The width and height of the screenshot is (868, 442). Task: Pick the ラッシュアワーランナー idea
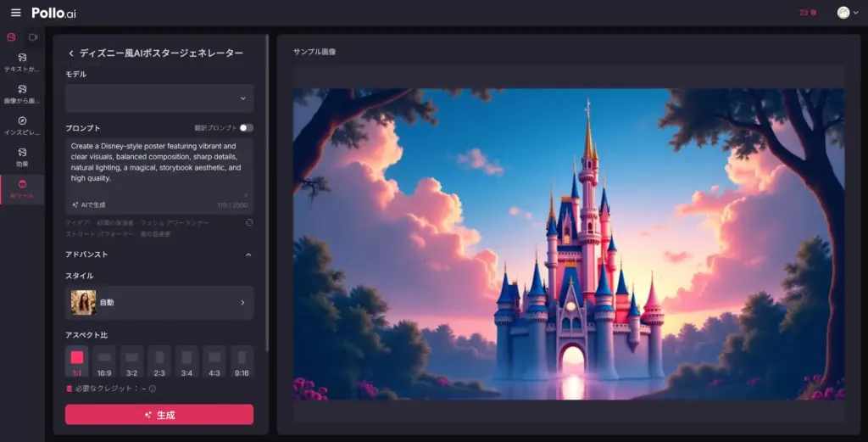(175, 222)
